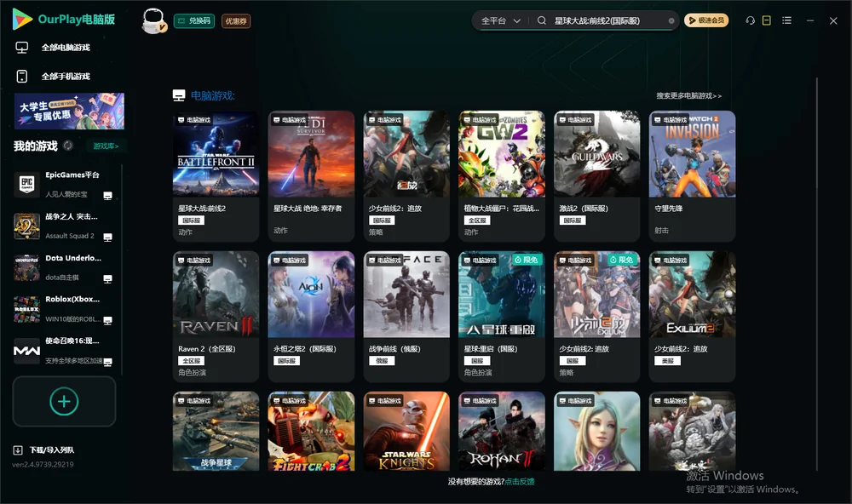Screen dimensions: 852x504
Task: Click 搜索更多电脑游戏>> link
Action: click(x=689, y=95)
